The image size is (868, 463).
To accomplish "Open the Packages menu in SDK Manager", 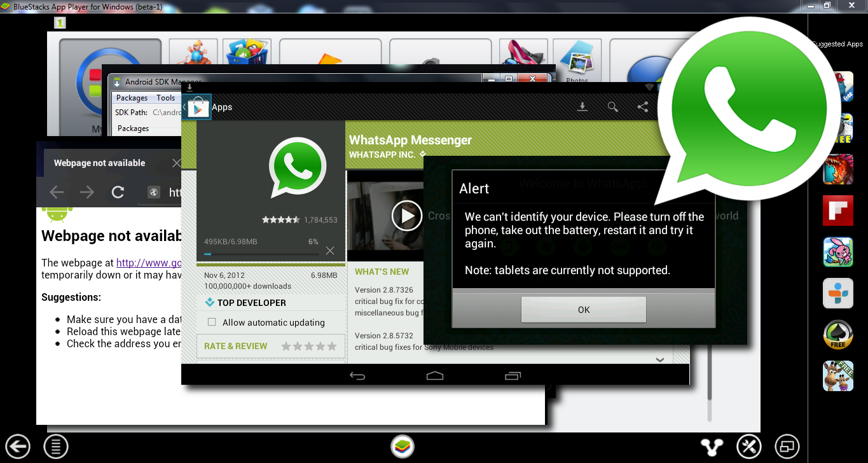I will 132,98.
